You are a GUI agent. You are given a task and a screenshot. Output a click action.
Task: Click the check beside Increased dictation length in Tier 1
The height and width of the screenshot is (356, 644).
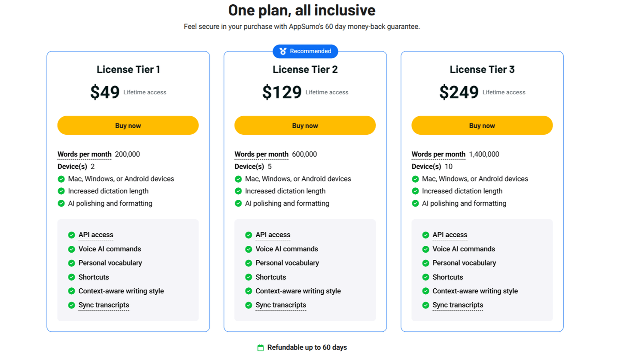point(61,191)
